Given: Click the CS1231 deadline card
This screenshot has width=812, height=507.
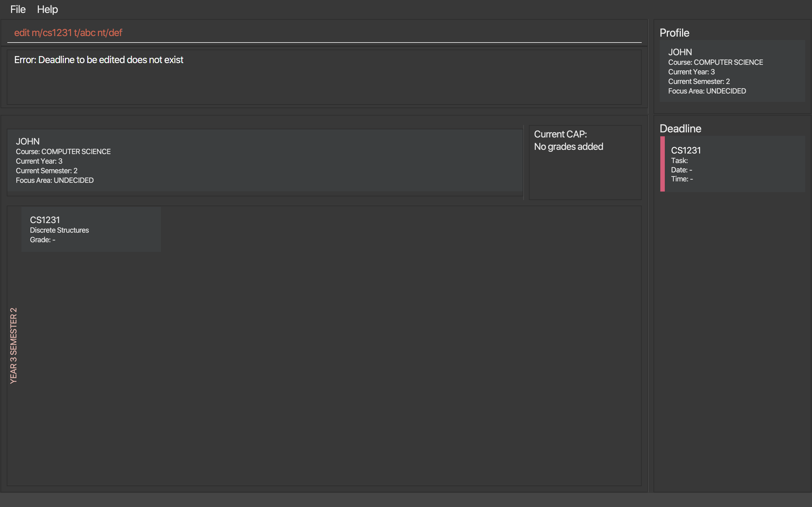Looking at the screenshot, I should click(734, 164).
